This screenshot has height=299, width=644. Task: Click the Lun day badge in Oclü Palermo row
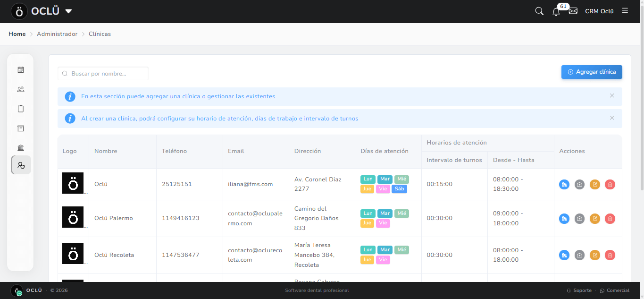(x=368, y=214)
